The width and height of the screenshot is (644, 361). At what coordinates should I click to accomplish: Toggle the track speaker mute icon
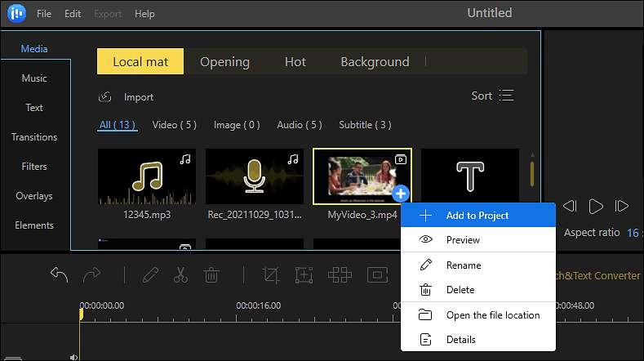pyautogui.click(x=74, y=357)
